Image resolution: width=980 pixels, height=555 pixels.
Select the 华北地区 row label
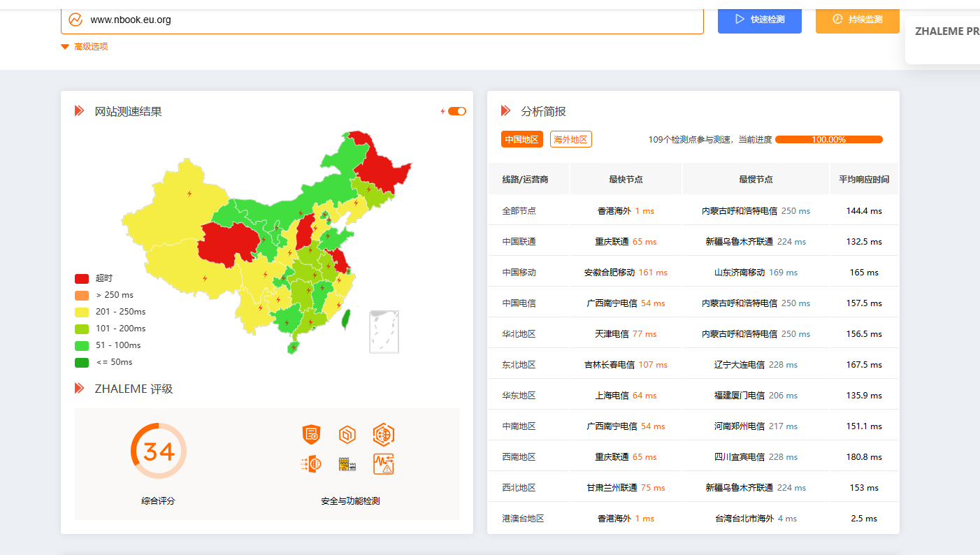pos(519,334)
